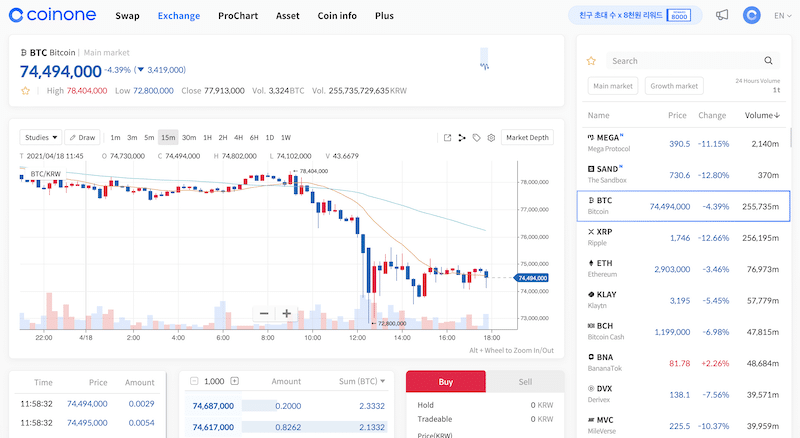This screenshot has width=800, height=438.
Task: Select the 1W chart interval
Action: tap(286, 137)
